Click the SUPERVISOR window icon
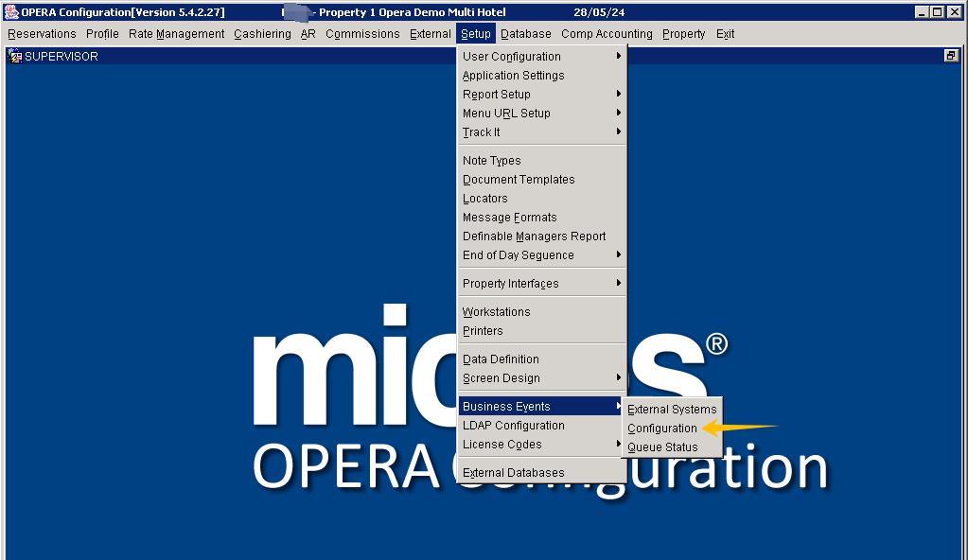 (x=15, y=56)
